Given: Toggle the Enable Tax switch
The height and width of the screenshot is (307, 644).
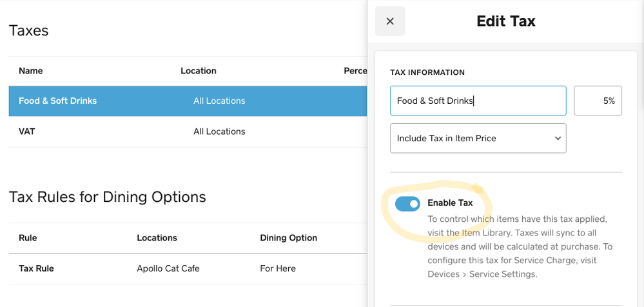Looking at the screenshot, I should click(407, 204).
